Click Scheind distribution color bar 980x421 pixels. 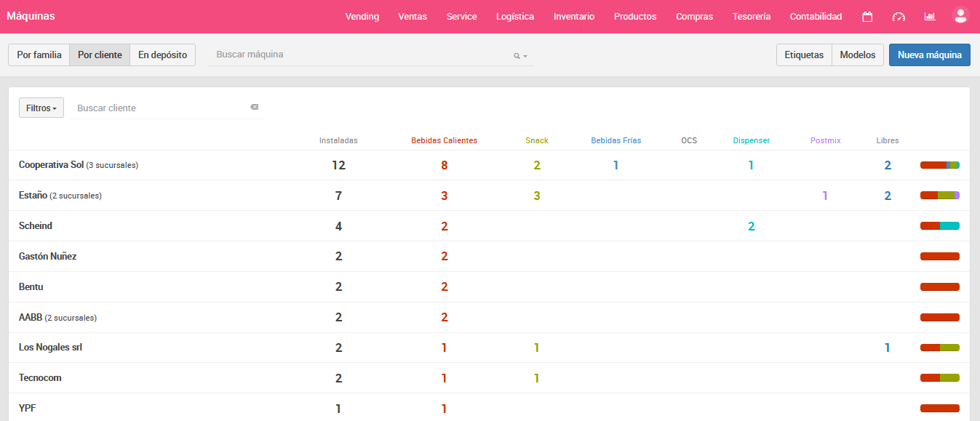point(940,226)
